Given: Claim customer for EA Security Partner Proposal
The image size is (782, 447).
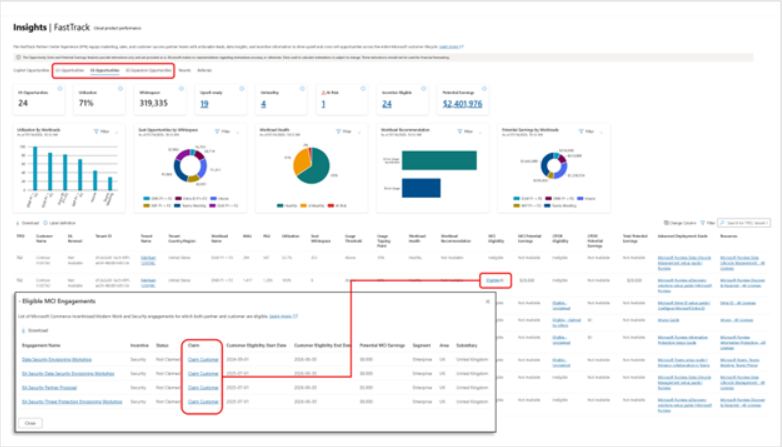Looking at the screenshot, I should (203, 387).
